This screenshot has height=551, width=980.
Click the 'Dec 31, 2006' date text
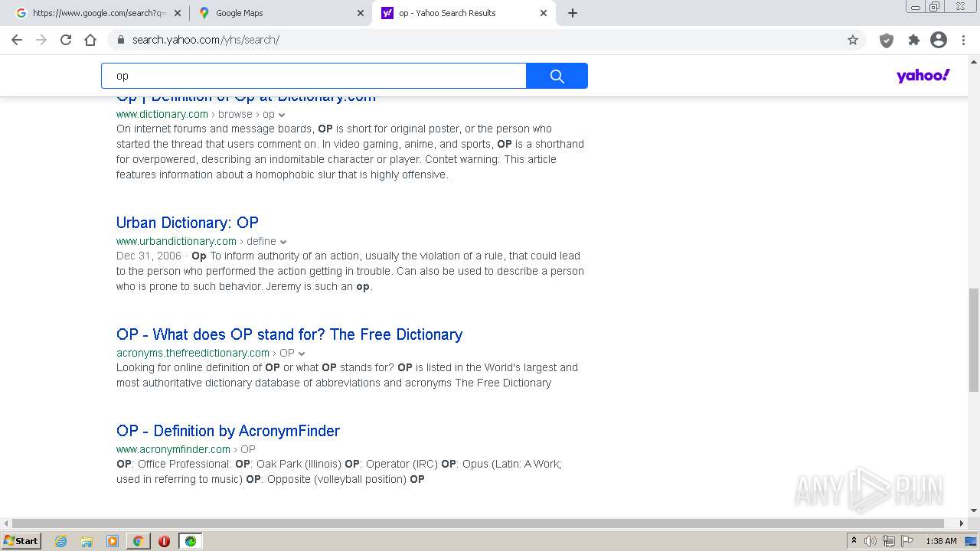tap(149, 256)
